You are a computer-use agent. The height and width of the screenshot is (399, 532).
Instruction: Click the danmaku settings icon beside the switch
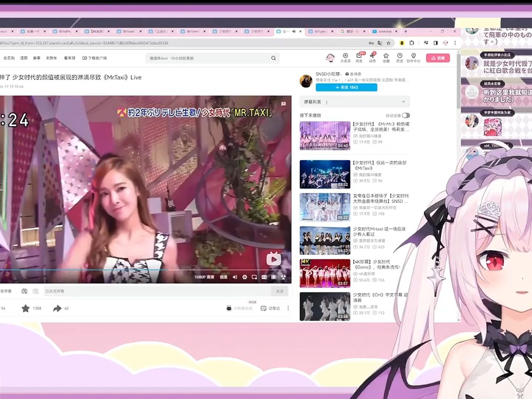36,291
